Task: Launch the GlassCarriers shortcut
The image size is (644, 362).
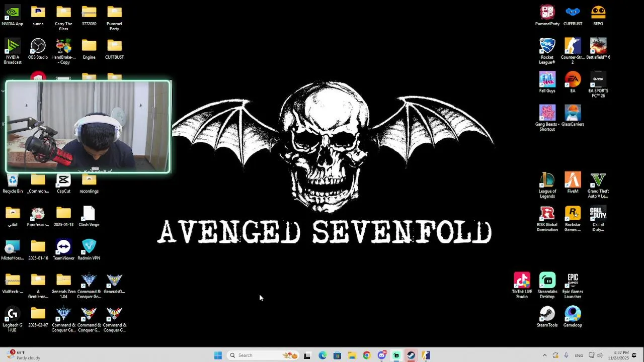Action: (x=573, y=116)
